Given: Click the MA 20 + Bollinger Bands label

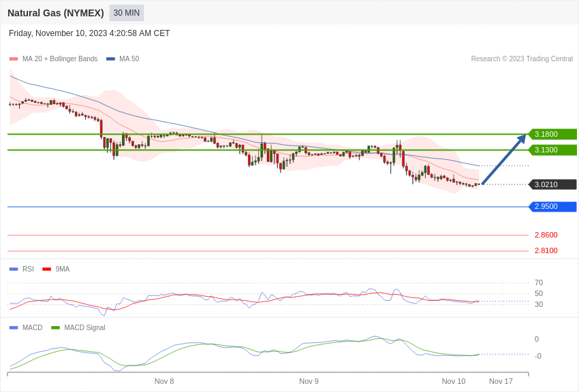Looking at the screenshot, I should tap(60, 59).
